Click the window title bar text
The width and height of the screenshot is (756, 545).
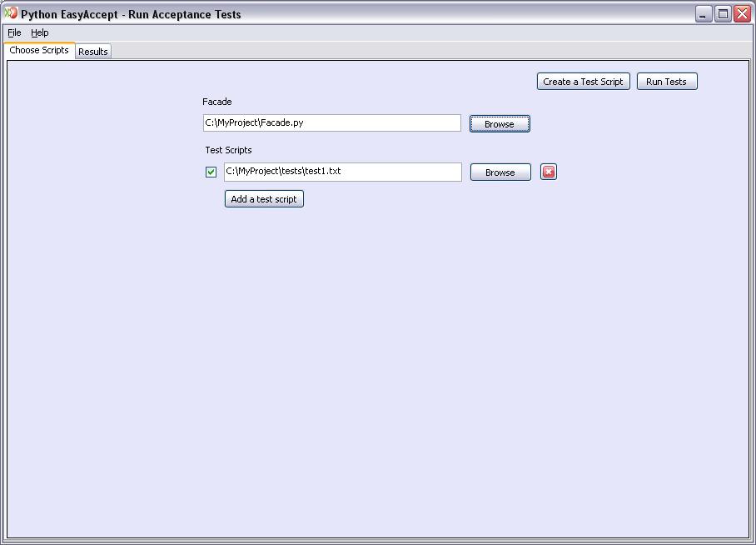[x=131, y=14]
